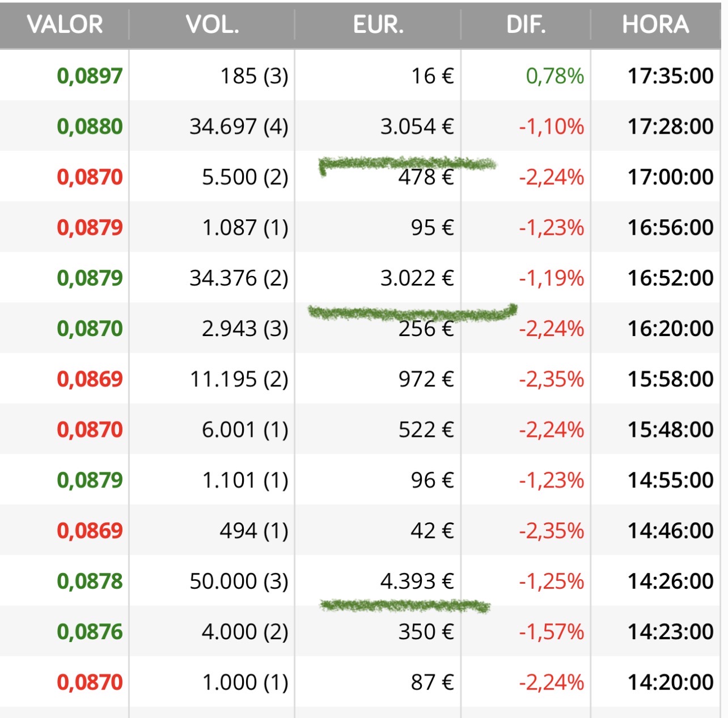
Task: Sort by the VALOR column header
Action: click(x=65, y=25)
